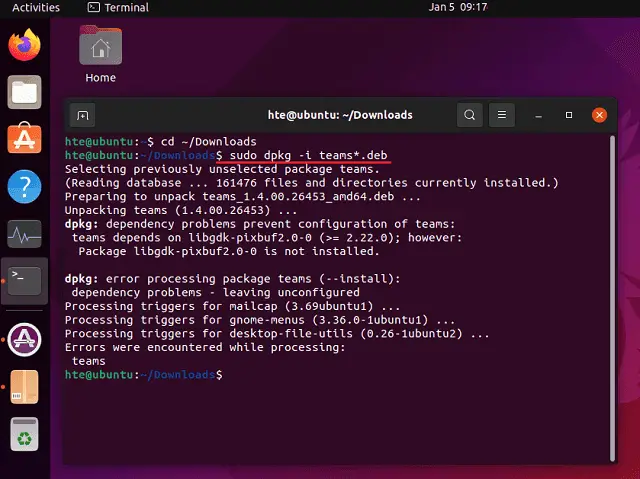This screenshot has width=640, height=479.
Task: Click the last empty prompt line
Action: click(144, 375)
